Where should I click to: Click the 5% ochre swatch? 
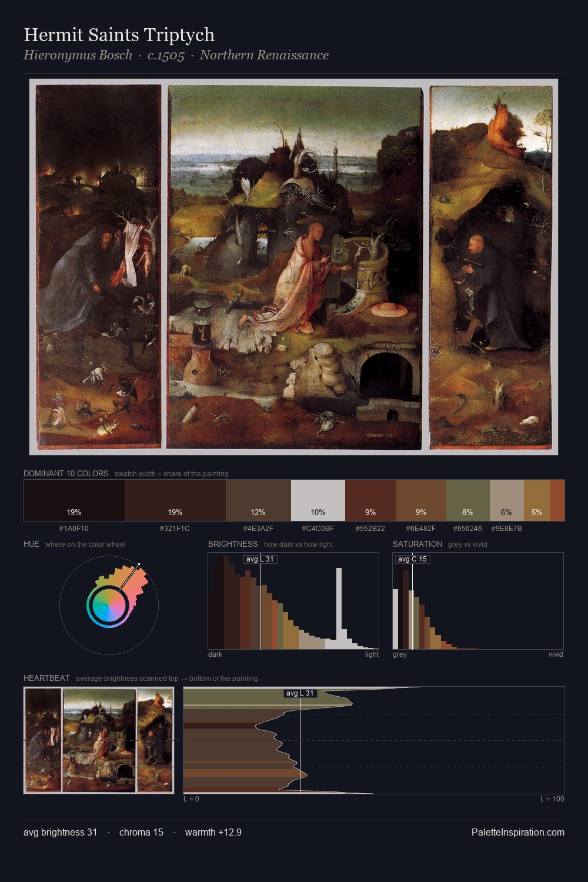pos(537,500)
